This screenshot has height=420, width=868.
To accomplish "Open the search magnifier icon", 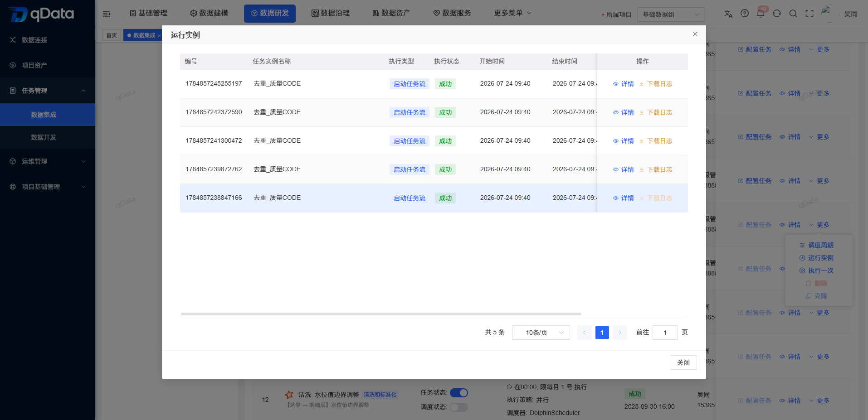I will pyautogui.click(x=793, y=14).
